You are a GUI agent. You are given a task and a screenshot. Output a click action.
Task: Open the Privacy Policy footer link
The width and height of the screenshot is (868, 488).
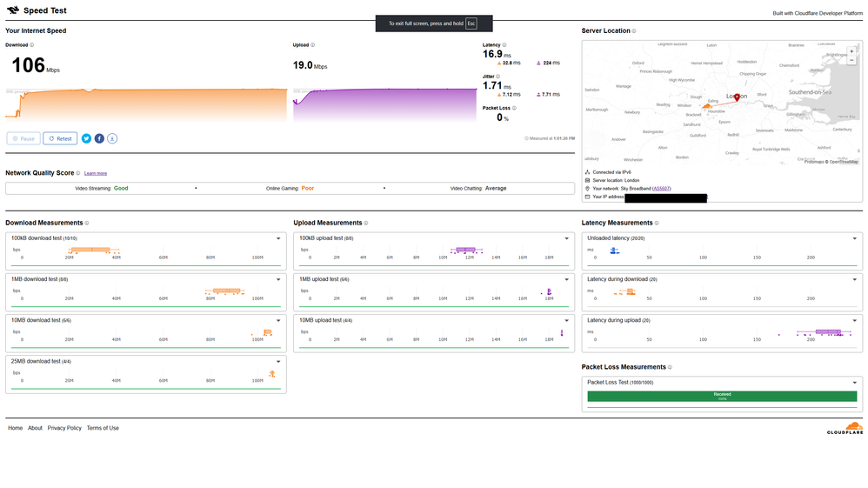64,428
